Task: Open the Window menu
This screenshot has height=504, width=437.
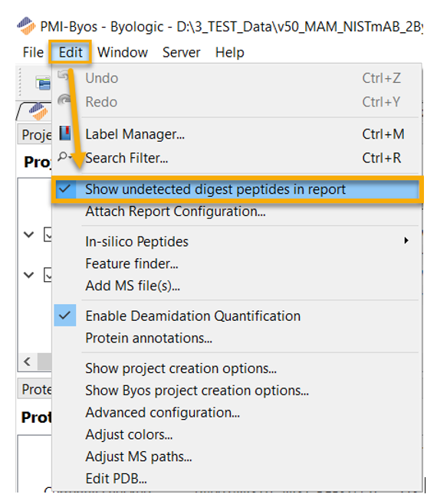Action: [x=123, y=52]
